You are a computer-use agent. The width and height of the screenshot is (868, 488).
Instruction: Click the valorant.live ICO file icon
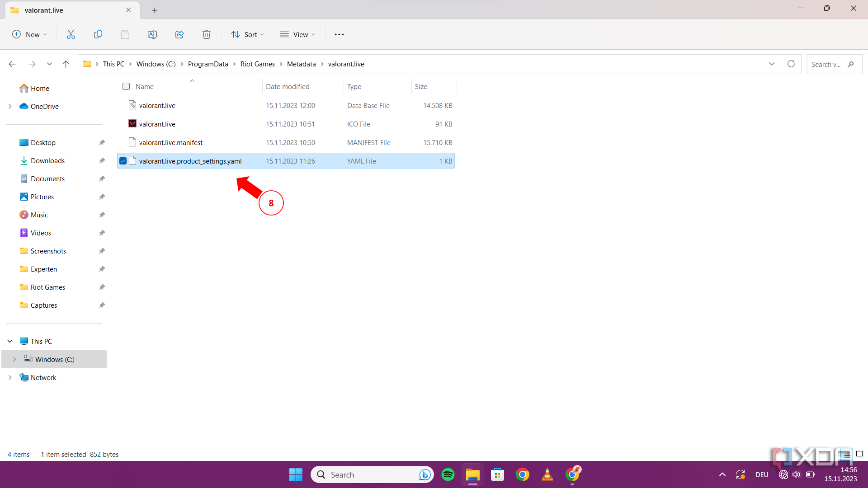(x=132, y=124)
